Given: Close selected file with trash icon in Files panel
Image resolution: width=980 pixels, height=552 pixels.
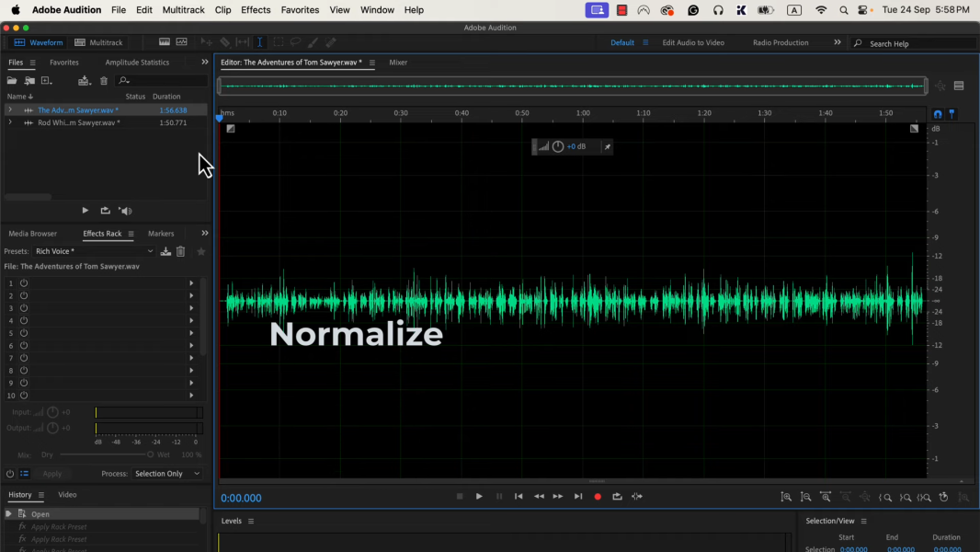Looking at the screenshot, I should (104, 80).
